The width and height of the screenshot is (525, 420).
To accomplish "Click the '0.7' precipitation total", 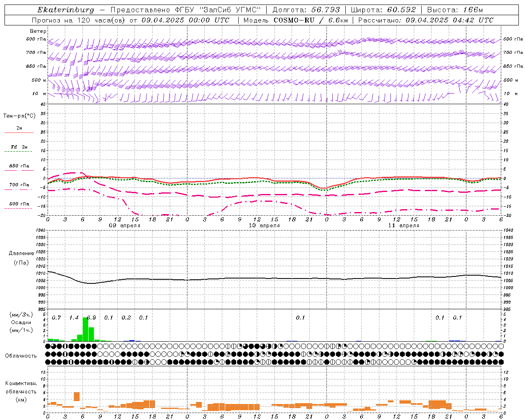I will click(57, 317).
